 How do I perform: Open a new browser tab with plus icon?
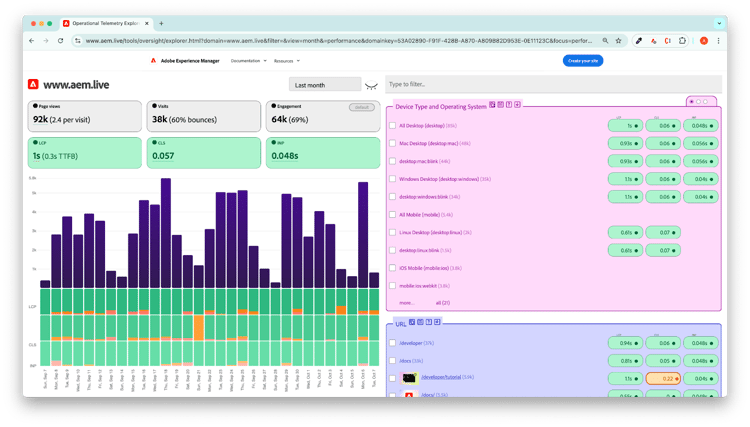(162, 23)
